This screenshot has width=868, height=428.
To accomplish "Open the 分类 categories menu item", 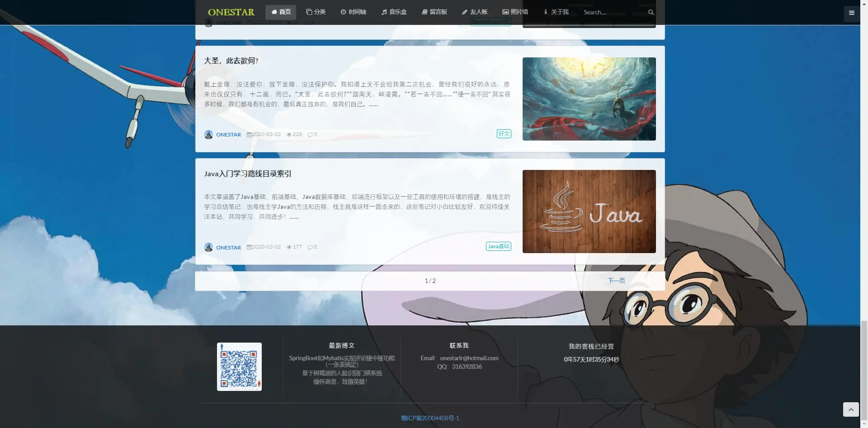I will coord(316,12).
